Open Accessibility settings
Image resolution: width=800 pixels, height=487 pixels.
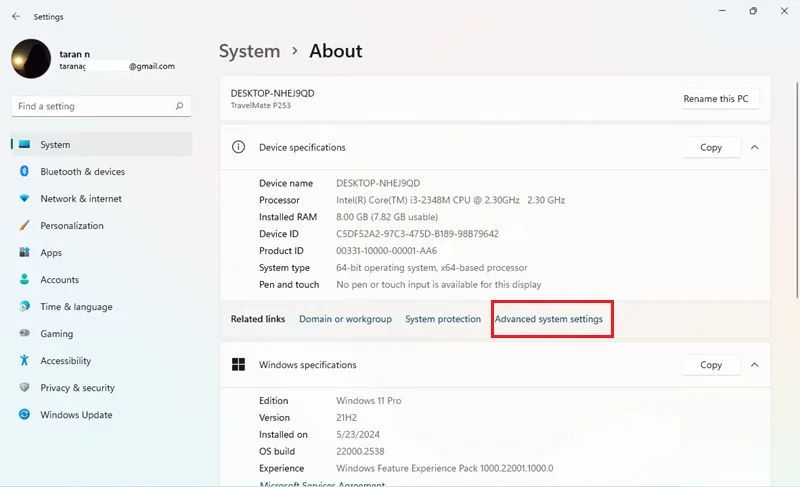(102, 361)
